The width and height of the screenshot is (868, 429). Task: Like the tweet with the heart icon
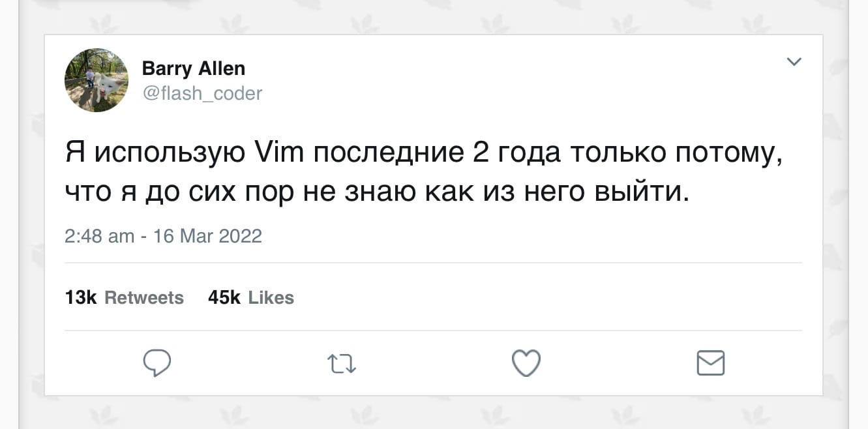(x=526, y=363)
